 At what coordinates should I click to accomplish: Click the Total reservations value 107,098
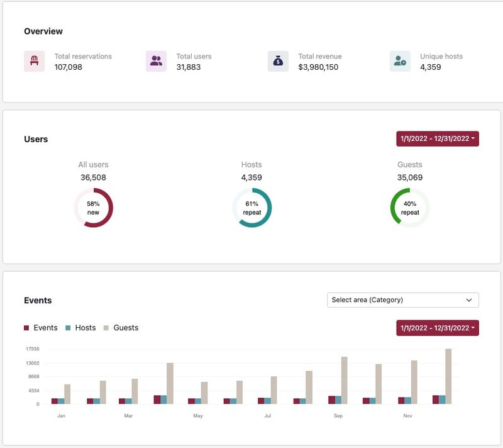68,67
